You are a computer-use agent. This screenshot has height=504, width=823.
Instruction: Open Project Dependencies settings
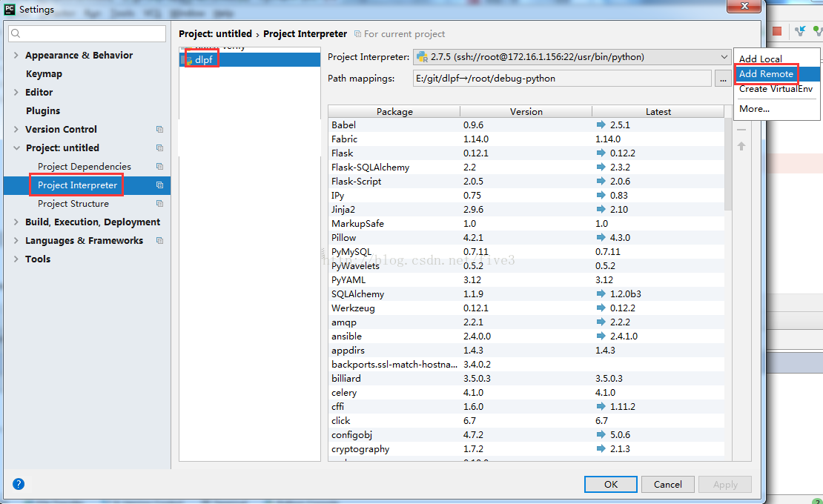85,167
